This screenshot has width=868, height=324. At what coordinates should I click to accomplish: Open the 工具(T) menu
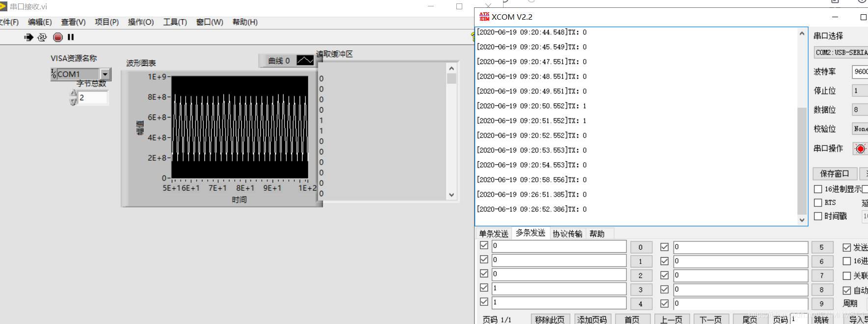(175, 22)
